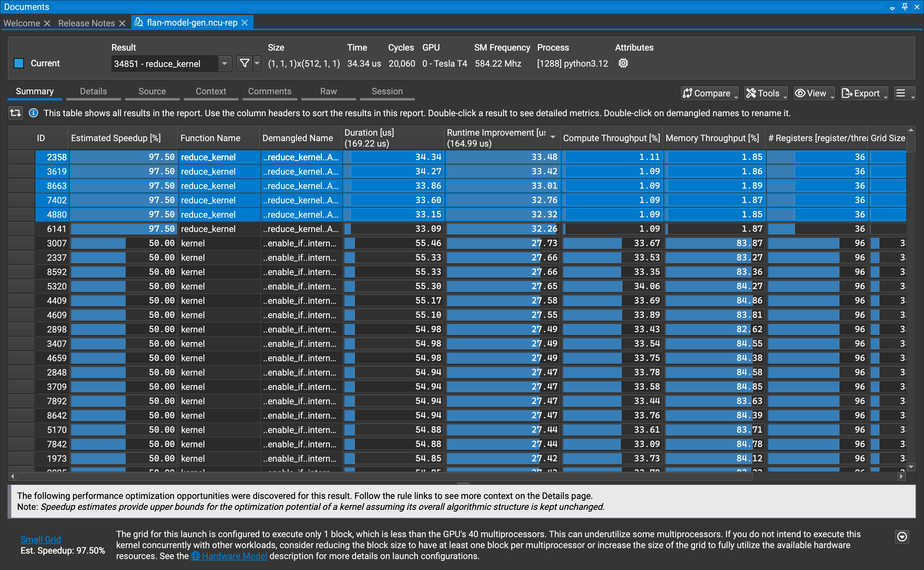Open the Compare button menu
Screen dimensions: 924x570
coord(709,93)
